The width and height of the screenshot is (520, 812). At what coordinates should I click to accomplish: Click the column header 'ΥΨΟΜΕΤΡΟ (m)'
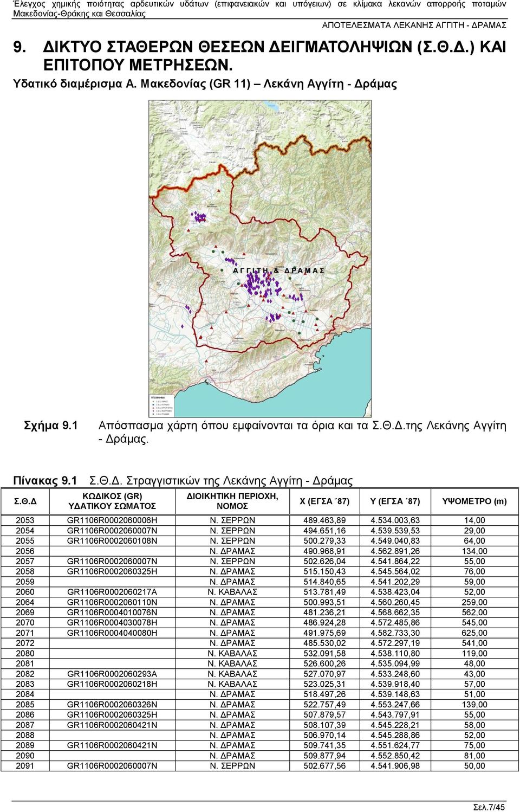tap(474, 501)
